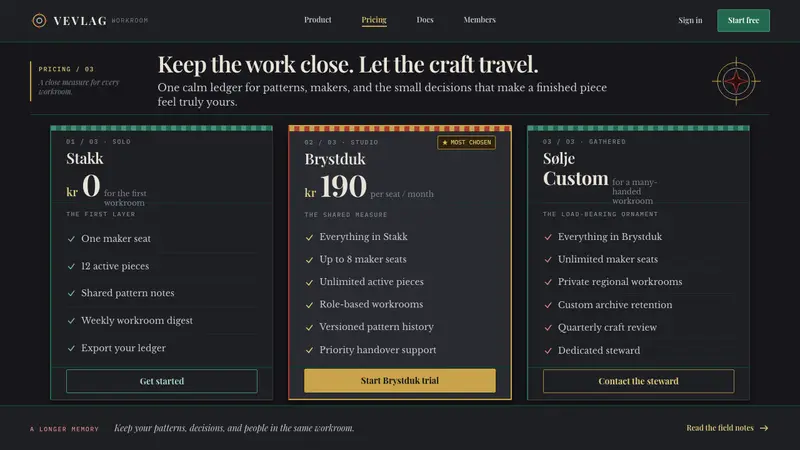Click the star in the Most Chosen badge
The width and height of the screenshot is (800, 450).
(x=445, y=142)
